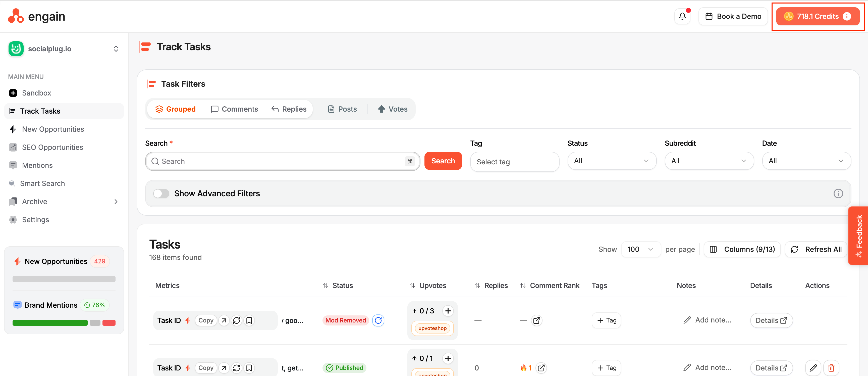Add Tag to Published row
Image resolution: width=868 pixels, height=376 pixels.
click(x=606, y=367)
